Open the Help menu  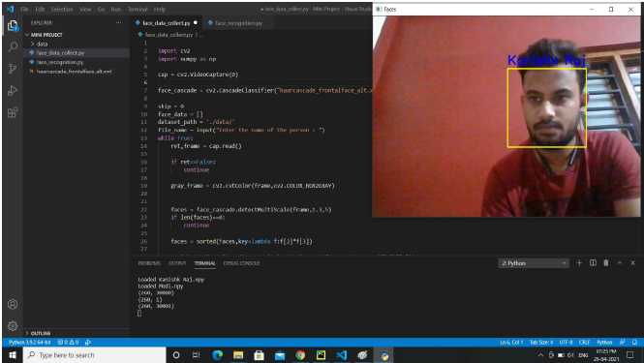(160, 9)
